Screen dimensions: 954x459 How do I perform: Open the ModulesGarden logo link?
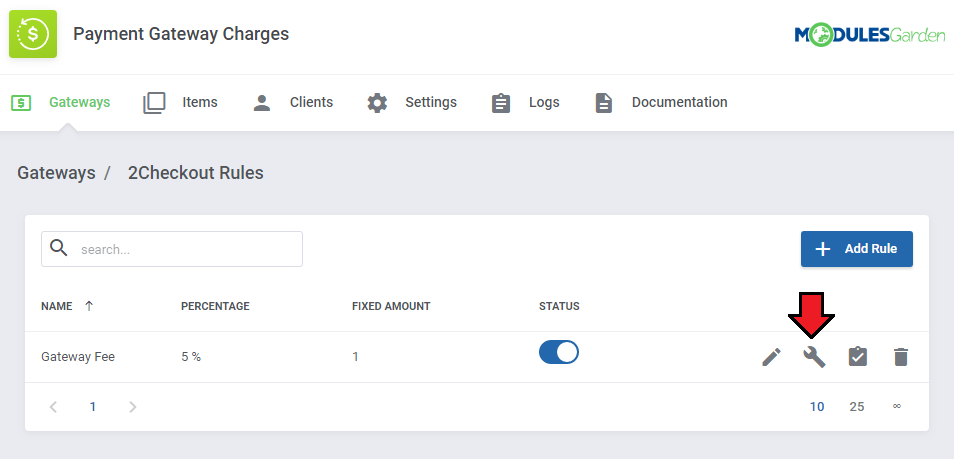869,35
